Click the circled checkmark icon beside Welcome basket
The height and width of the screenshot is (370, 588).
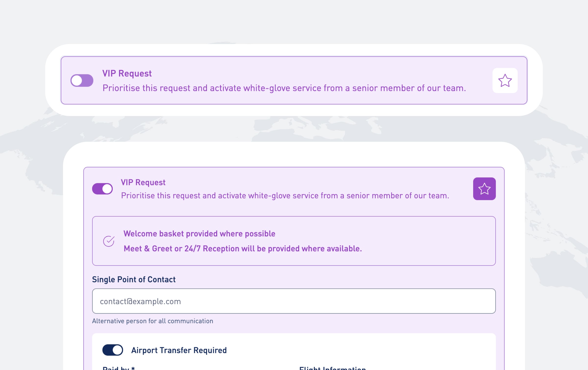click(109, 241)
